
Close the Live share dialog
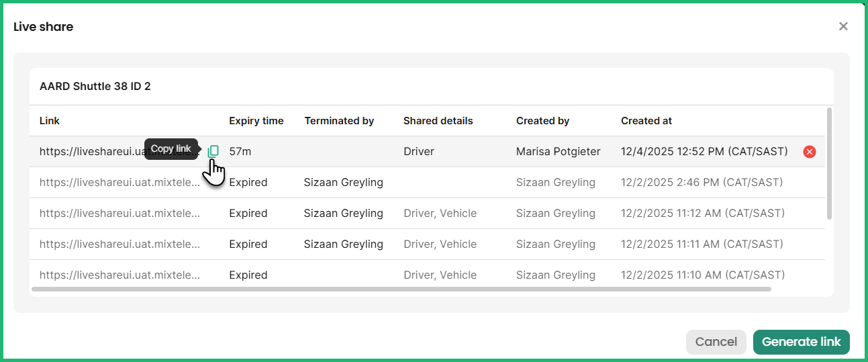(843, 26)
